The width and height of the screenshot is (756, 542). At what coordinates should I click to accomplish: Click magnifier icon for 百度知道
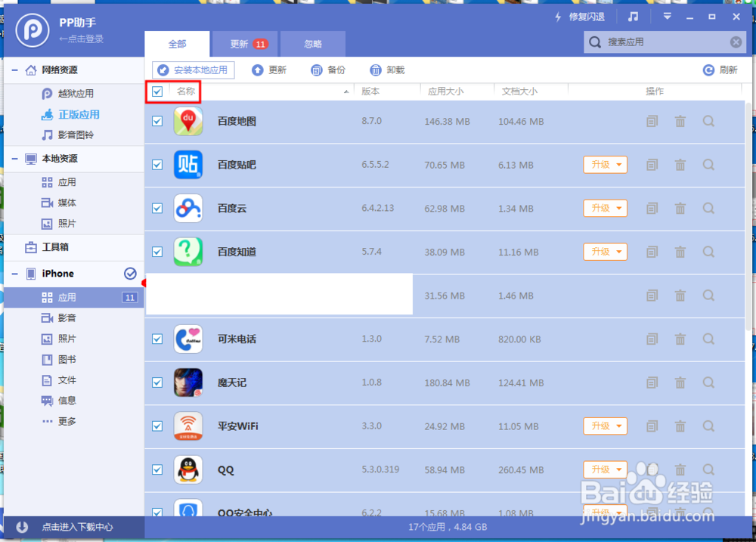tap(708, 252)
